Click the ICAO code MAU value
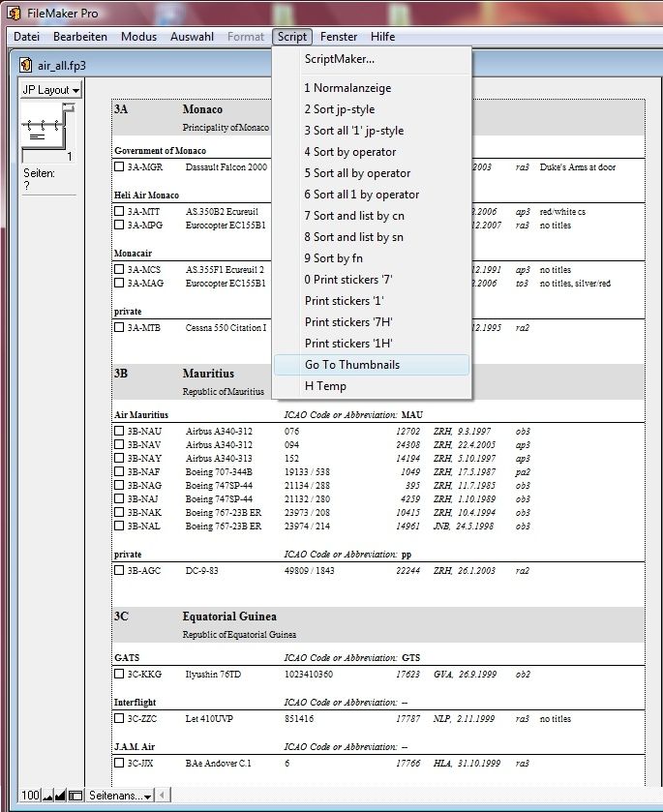The width and height of the screenshot is (663, 812). (411, 415)
